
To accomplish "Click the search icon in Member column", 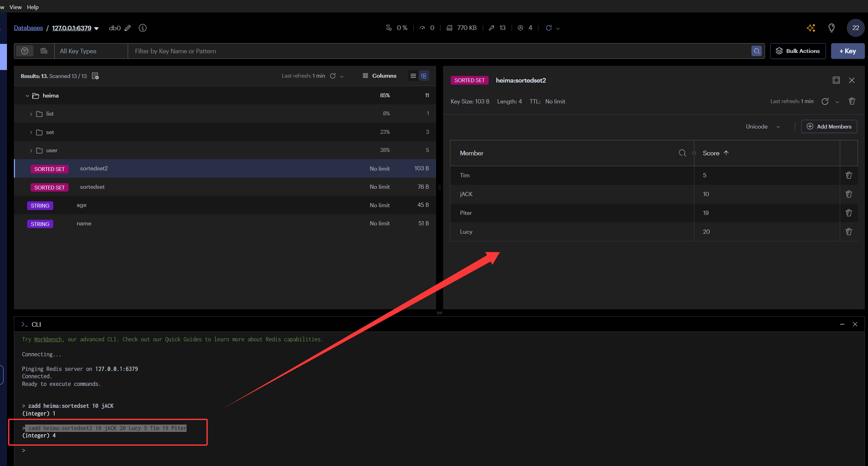I will pyautogui.click(x=682, y=153).
